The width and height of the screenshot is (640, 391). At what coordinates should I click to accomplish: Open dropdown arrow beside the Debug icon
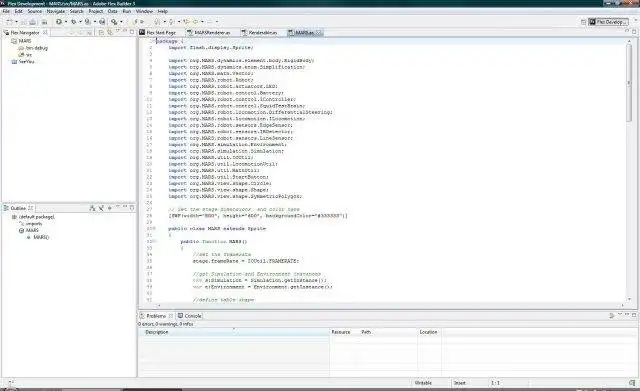point(80,22)
